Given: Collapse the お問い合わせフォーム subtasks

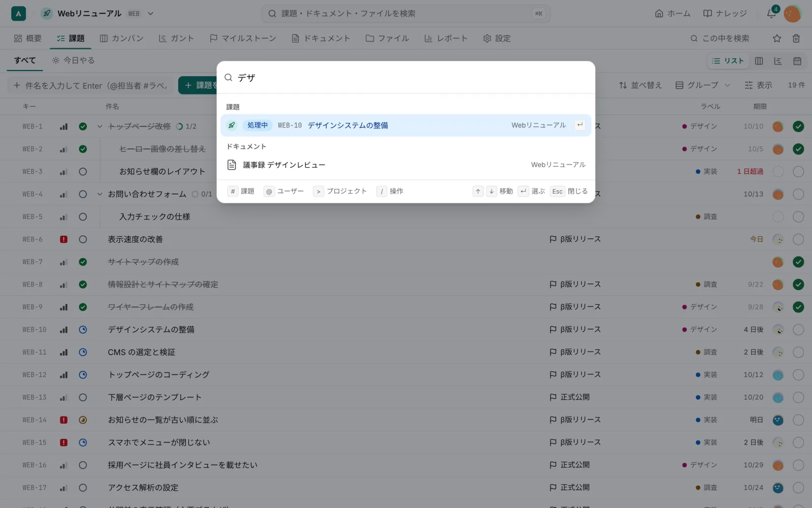Looking at the screenshot, I should coord(99,194).
